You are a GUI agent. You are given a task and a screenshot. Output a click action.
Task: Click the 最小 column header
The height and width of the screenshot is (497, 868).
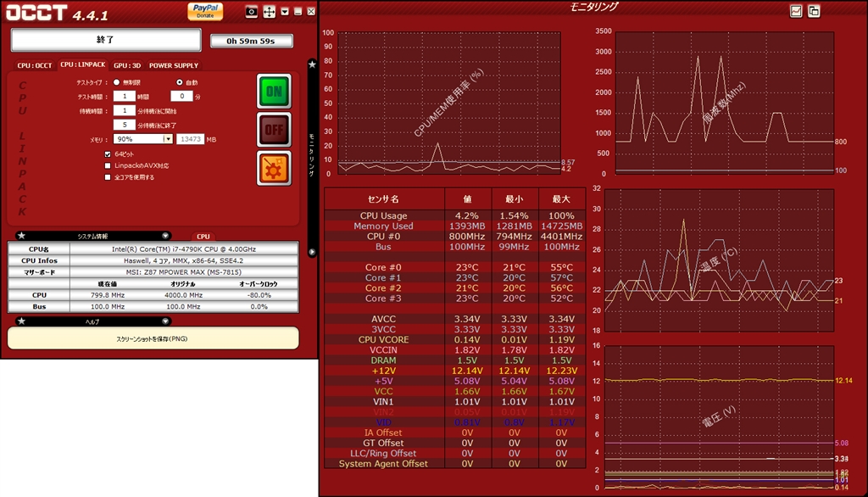click(515, 199)
